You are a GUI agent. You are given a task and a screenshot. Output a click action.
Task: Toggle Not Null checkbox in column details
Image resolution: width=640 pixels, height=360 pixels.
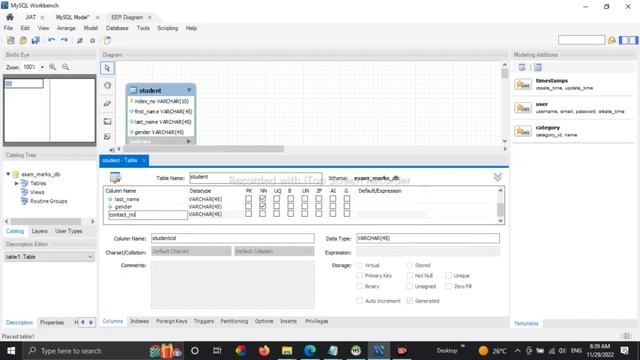pos(410,276)
